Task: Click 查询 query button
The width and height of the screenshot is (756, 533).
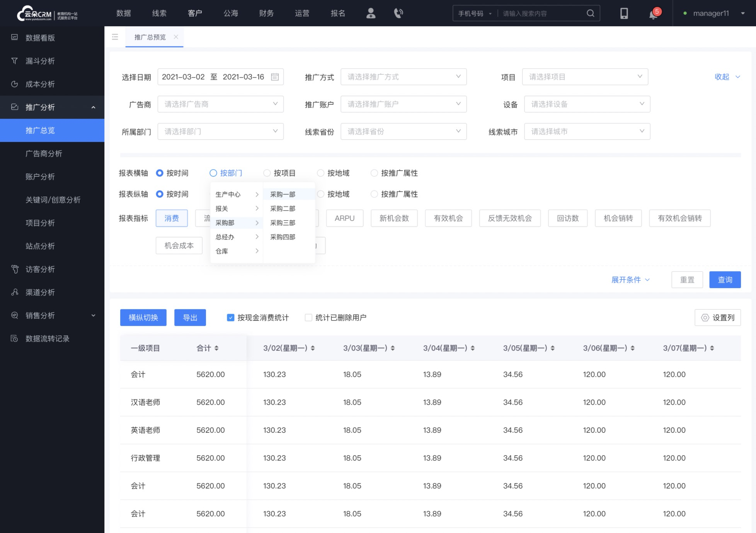Action: (725, 280)
